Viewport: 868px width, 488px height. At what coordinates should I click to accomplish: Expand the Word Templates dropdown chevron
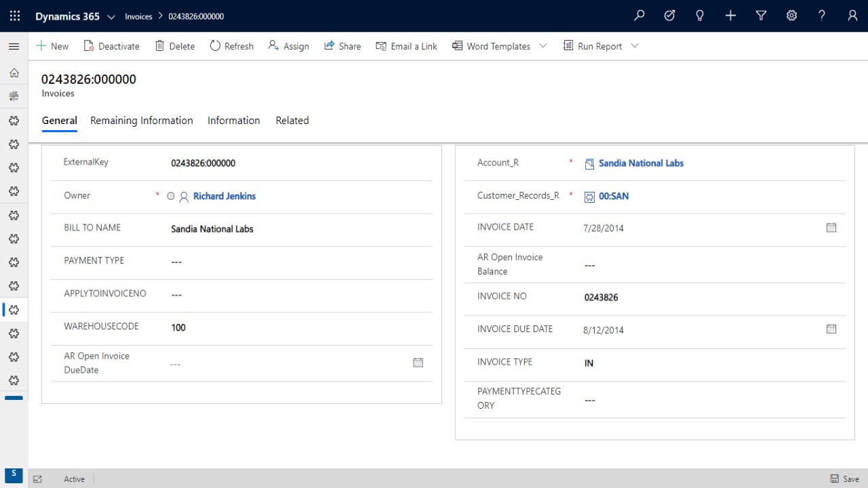543,46
